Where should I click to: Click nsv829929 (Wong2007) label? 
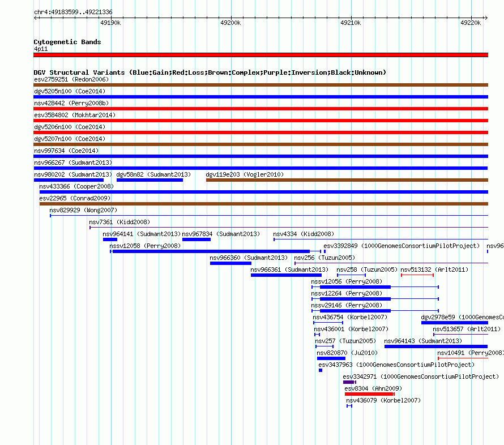(x=83, y=210)
